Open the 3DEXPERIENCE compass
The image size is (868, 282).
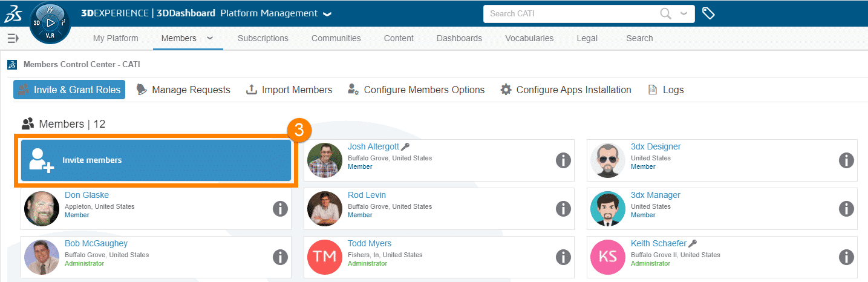(x=50, y=24)
